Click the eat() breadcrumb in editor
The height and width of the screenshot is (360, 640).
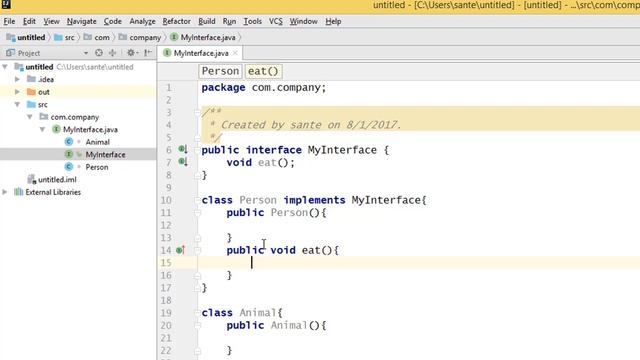(x=263, y=71)
